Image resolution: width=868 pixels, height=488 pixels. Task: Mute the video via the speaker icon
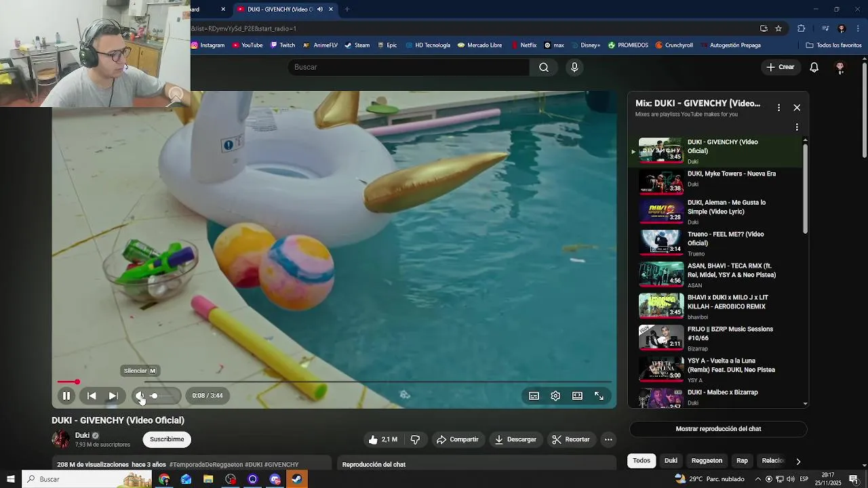[x=140, y=396]
